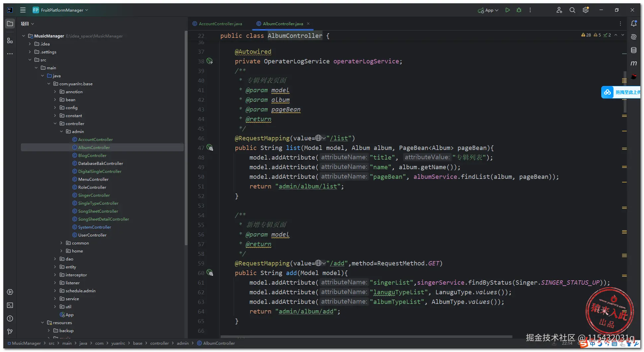644x352 pixels.
Task: Open the Git tool window
Action: [10, 331]
